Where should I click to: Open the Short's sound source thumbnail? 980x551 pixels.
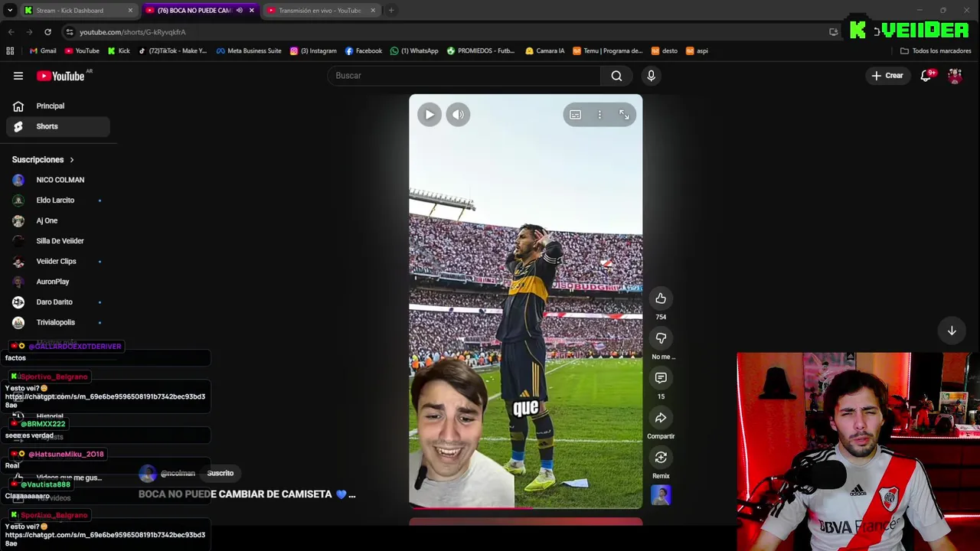661,495
